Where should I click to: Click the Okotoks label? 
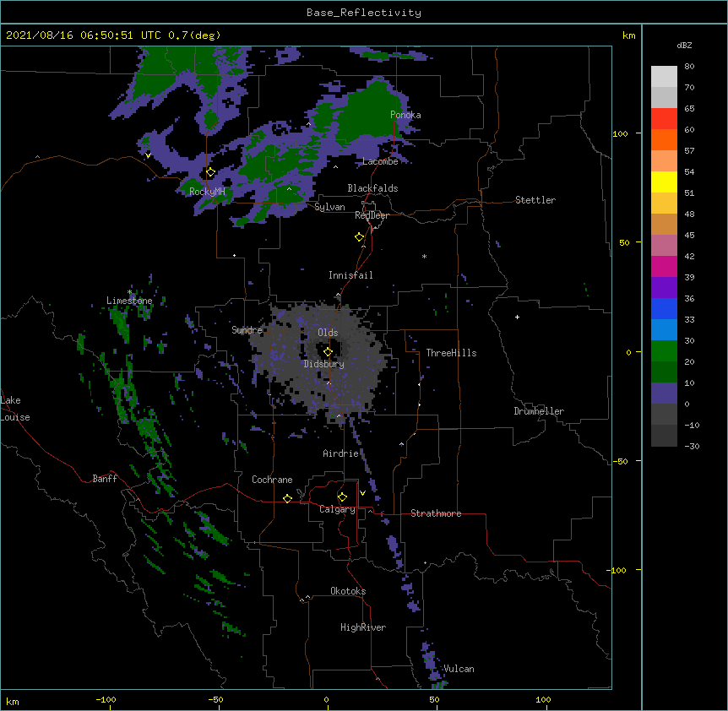click(x=348, y=591)
